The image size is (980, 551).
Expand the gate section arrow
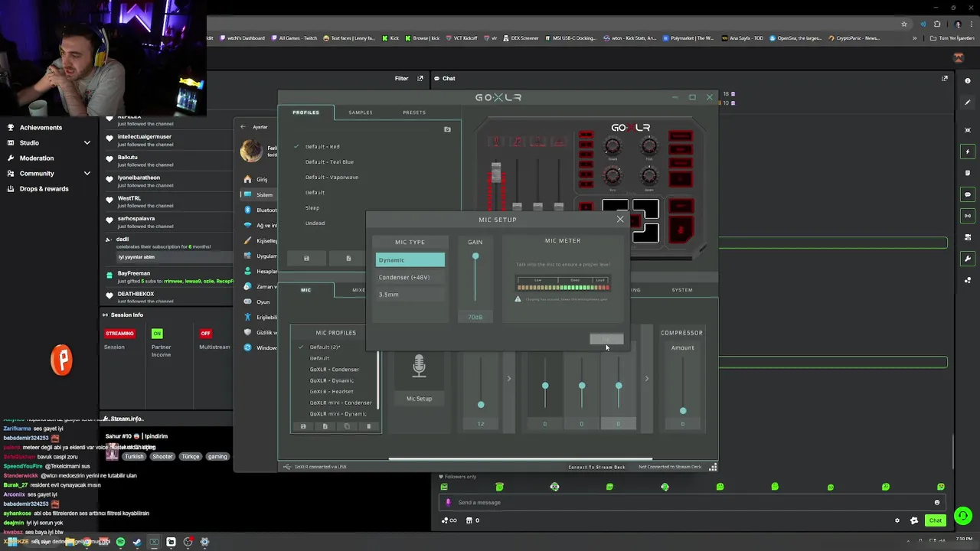coord(508,378)
